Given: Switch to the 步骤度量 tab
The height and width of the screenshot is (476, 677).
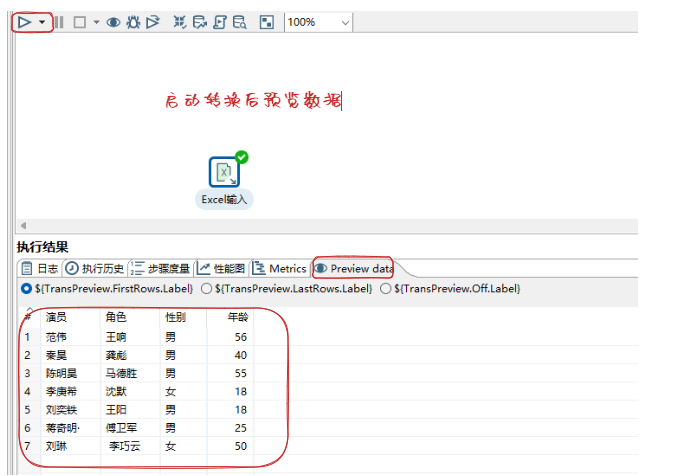Looking at the screenshot, I should pyautogui.click(x=160, y=268).
